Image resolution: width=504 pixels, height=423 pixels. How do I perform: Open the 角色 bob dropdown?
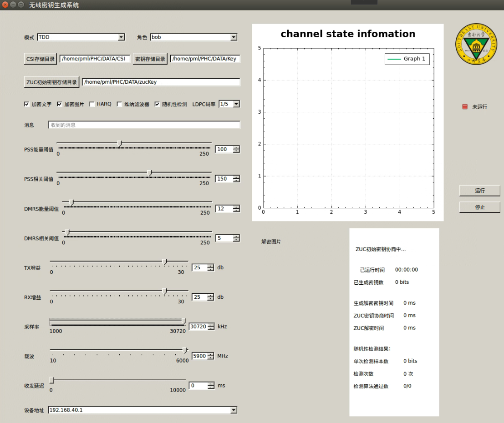pyautogui.click(x=194, y=37)
